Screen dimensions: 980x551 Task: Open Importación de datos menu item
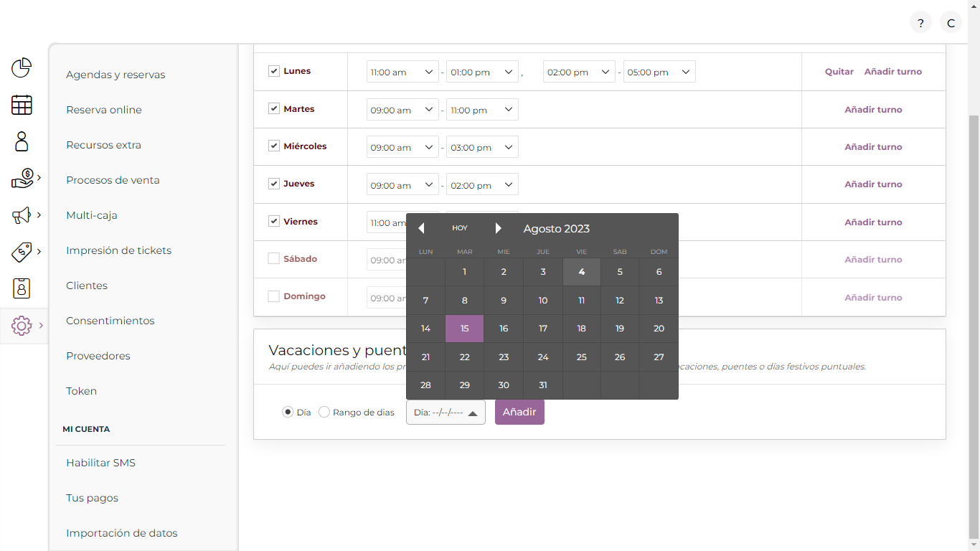122,533
